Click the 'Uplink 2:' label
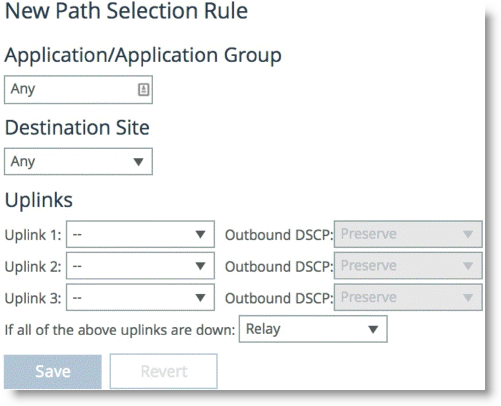Viewport: 501px width, 406px height. (33, 267)
